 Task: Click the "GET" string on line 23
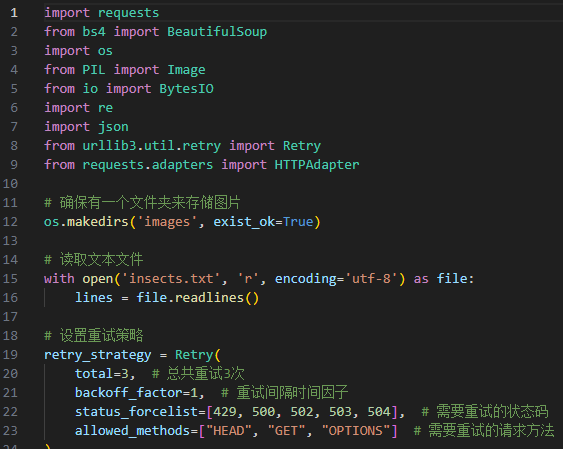(286, 431)
